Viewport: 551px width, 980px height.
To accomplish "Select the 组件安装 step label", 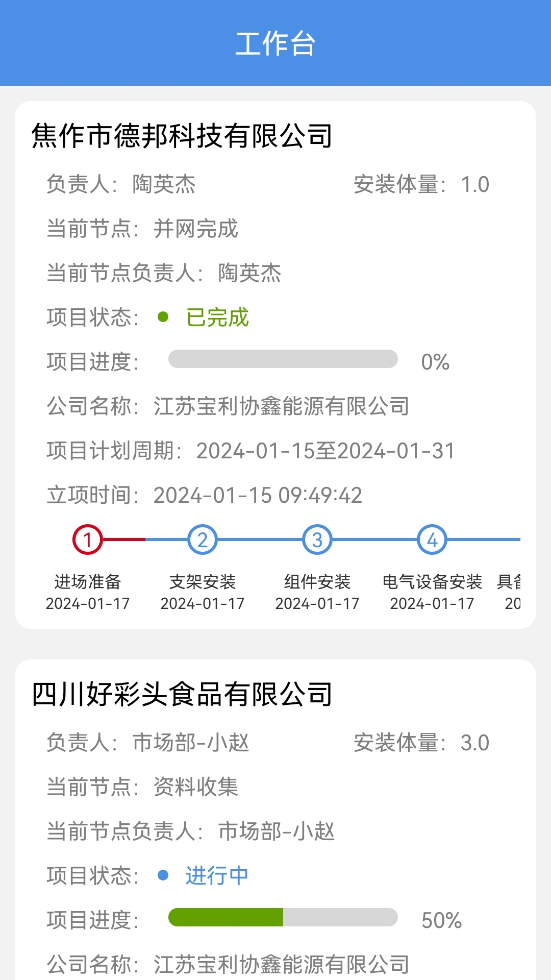I will point(317,582).
